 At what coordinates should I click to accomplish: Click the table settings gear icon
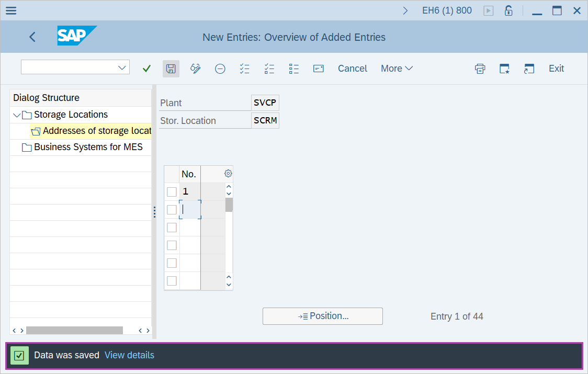[x=228, y=174]
